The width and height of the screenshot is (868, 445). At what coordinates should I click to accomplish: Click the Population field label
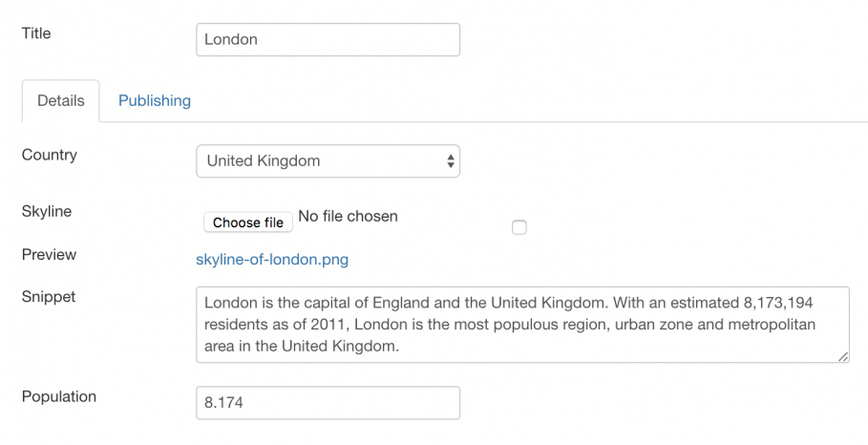[x=58, y=397]
